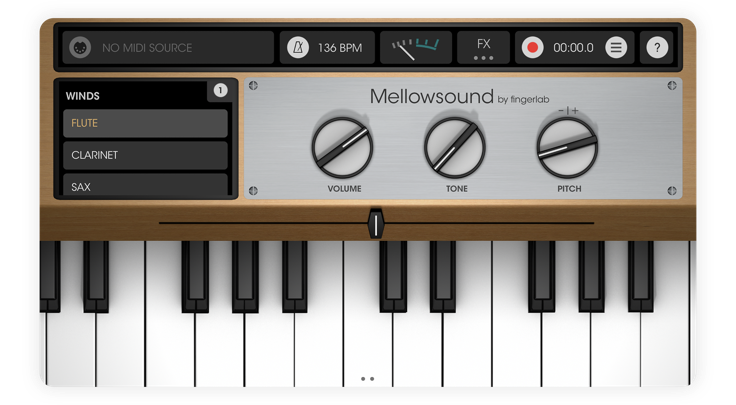The image size is (736, 405).
Task: Click the two page indicator dots on the keyboard
Action: click(x=368, y=379)
